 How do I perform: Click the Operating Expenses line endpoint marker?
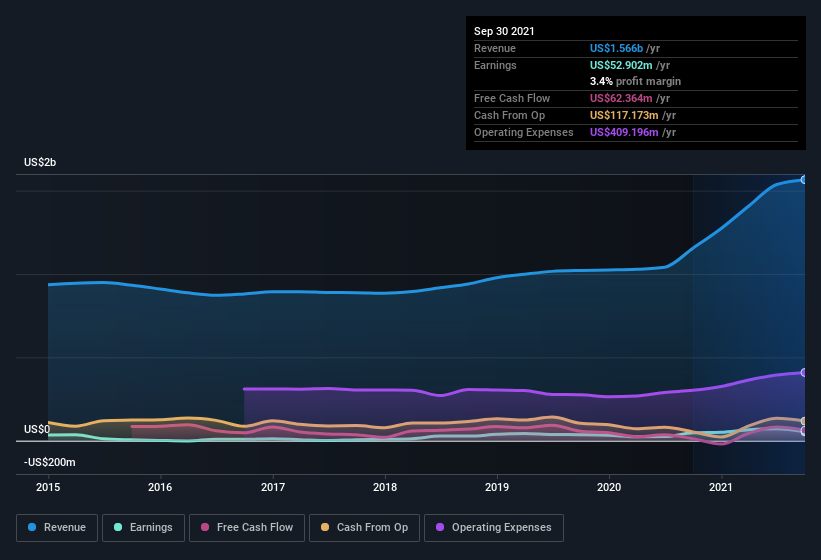coord(803,373)
